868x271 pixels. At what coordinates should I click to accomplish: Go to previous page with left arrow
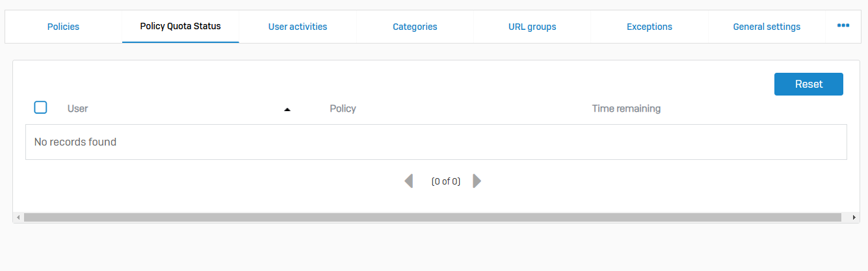pos(409,181)
